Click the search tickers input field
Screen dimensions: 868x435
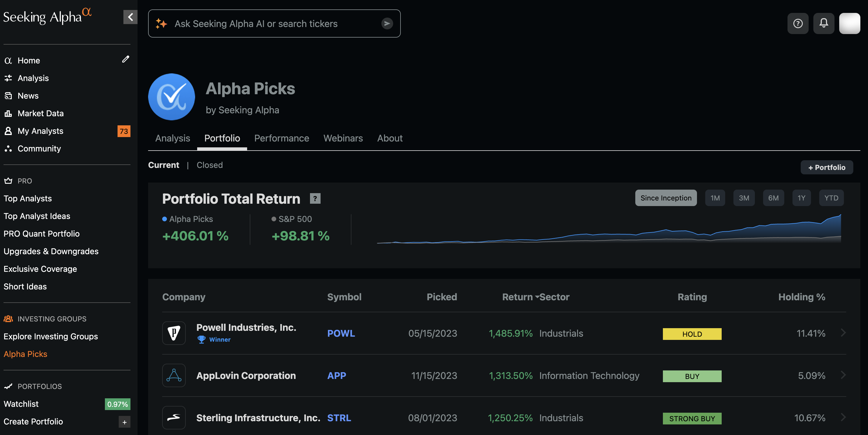coord(274,23)
